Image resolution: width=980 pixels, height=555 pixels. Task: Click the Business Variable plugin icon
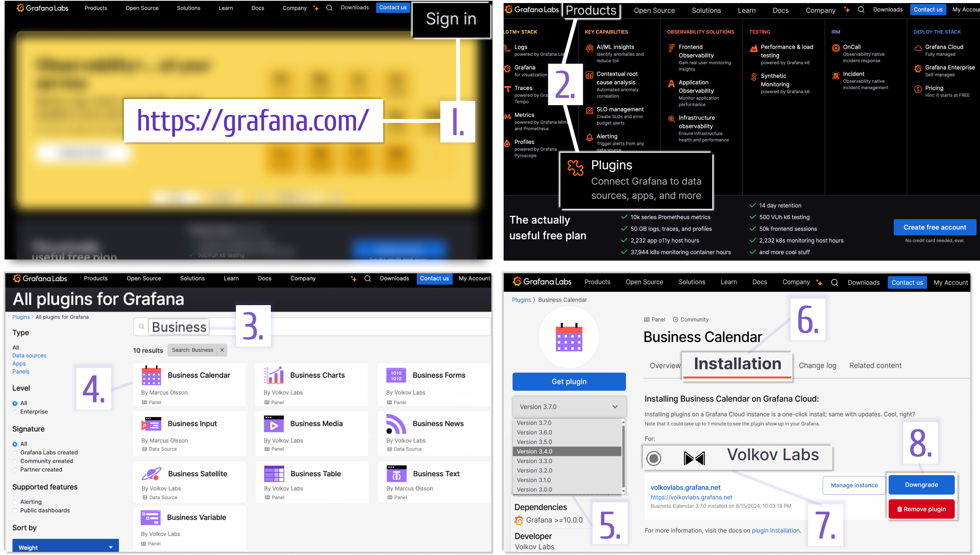(149, 517)
